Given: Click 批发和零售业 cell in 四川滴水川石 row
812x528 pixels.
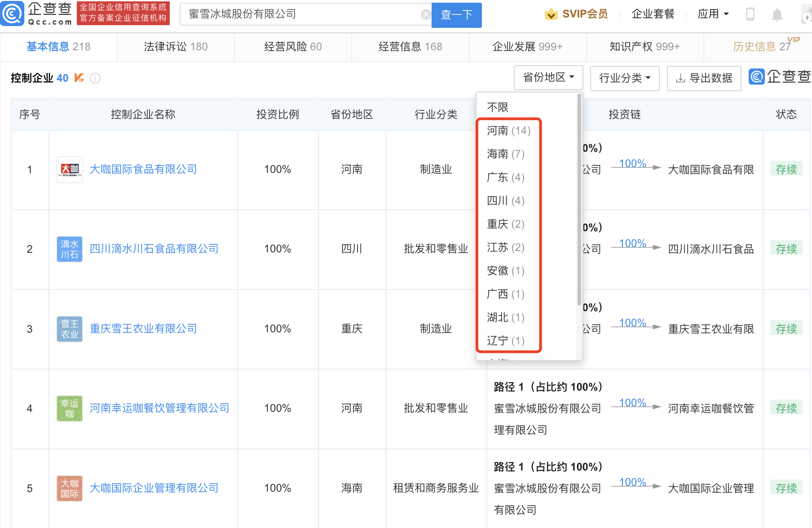Looking at the screenshot, I should 436,249.
